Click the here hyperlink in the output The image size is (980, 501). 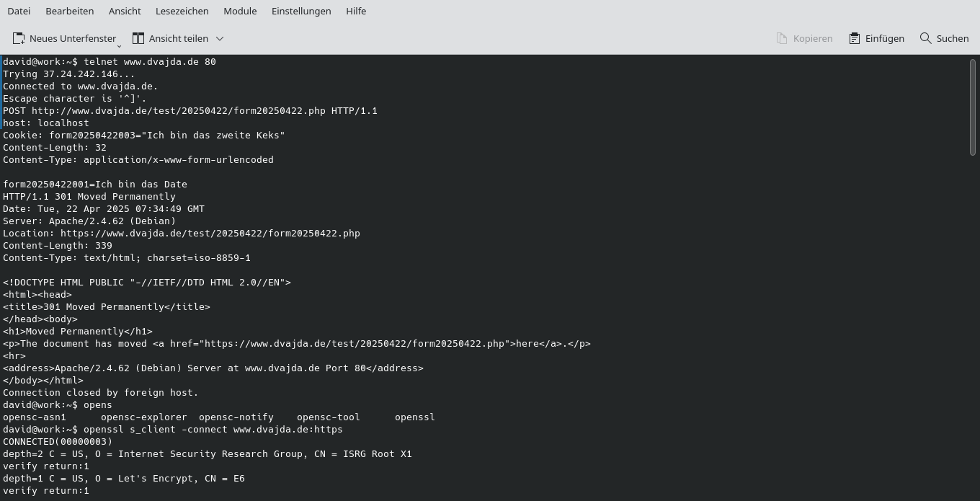[526, 343]
